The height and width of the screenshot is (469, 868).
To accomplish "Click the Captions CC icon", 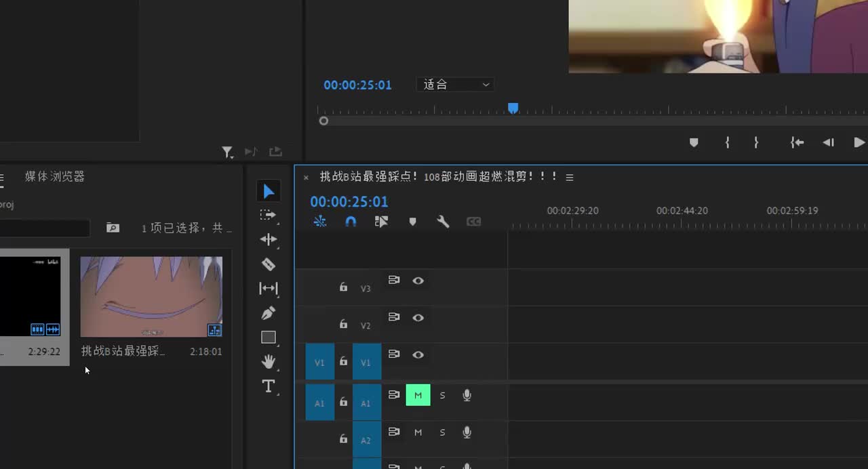I will 474,222.
